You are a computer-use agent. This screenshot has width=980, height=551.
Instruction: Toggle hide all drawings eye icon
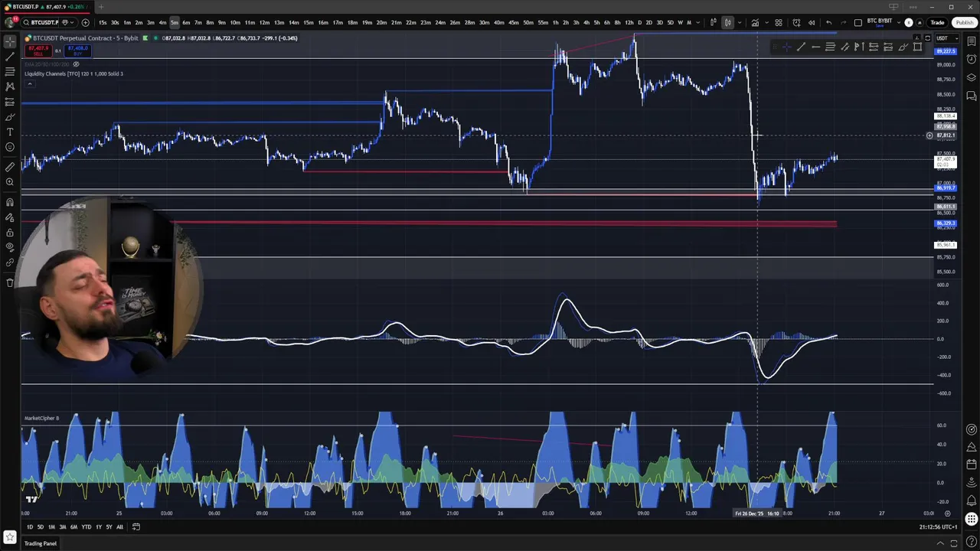point(10,247)
